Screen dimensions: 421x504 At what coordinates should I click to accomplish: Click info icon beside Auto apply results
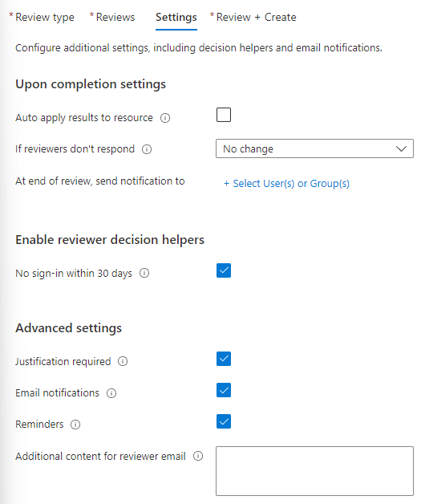165,118
